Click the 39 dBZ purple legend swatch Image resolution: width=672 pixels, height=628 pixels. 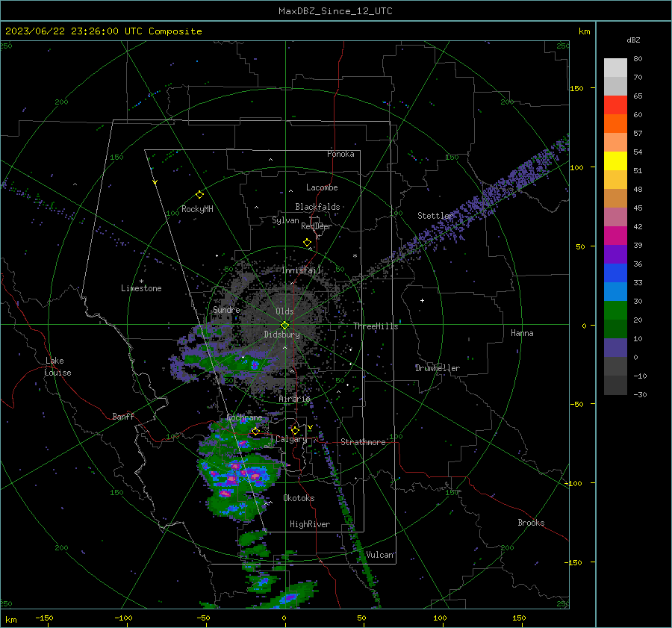tap(615, 254)
